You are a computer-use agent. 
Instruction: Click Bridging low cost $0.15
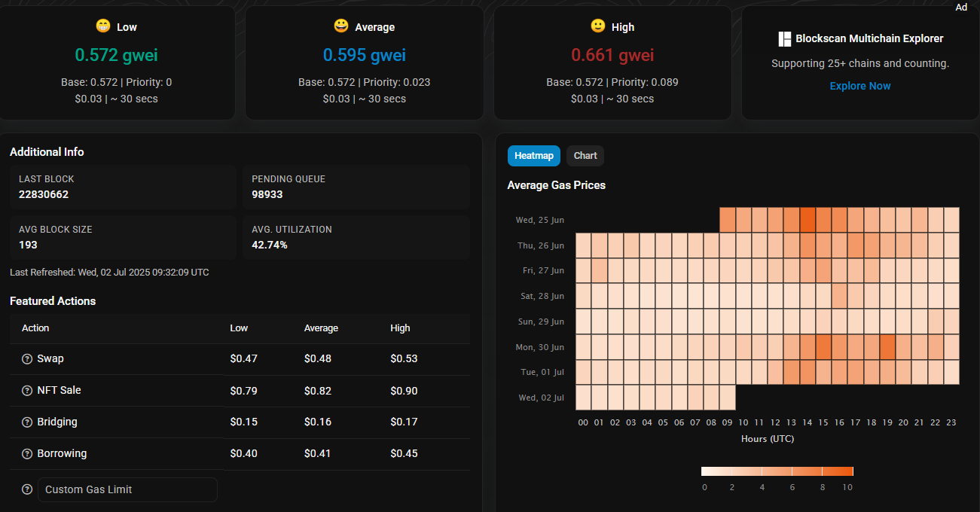pyautogui.click(x=243, y=422)
